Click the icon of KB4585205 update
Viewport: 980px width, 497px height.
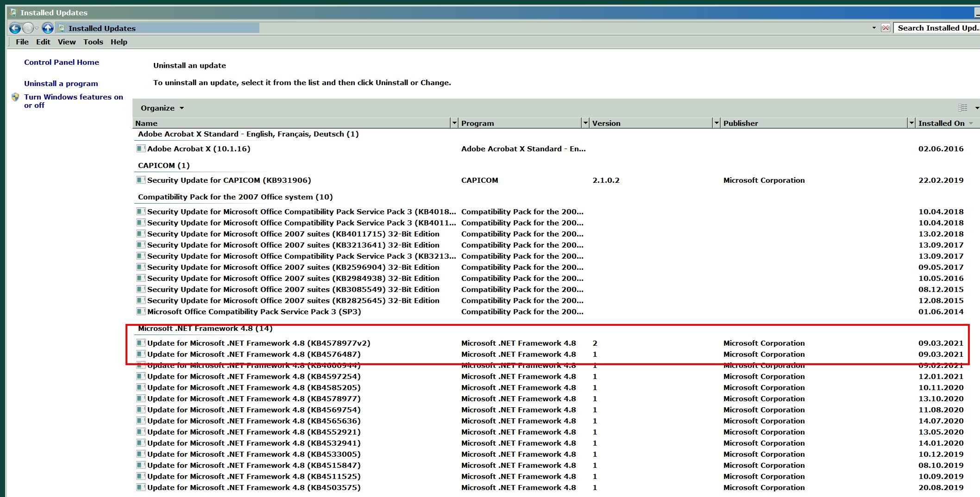point(141,387)
